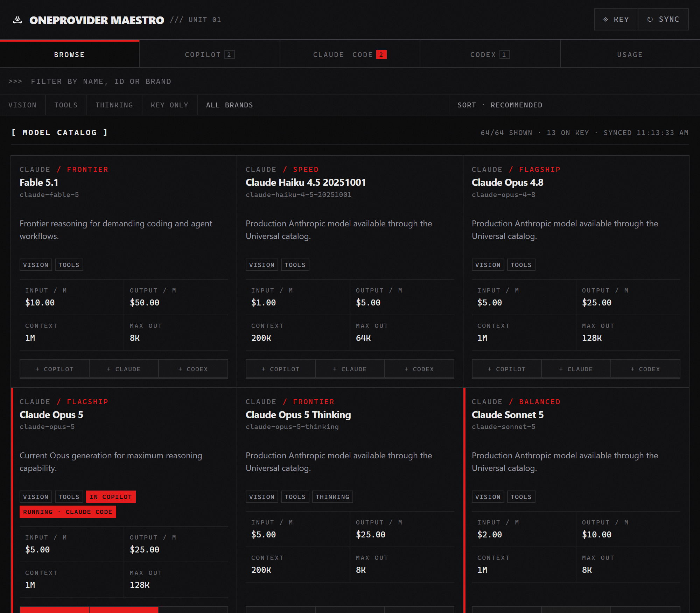Click the Claude Opus 5 title
700x613 pixels.
[51, 415]
